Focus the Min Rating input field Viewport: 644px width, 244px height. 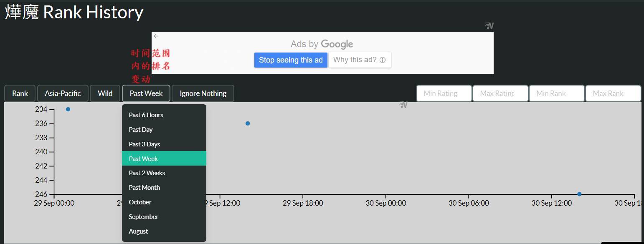coord(444,93)
